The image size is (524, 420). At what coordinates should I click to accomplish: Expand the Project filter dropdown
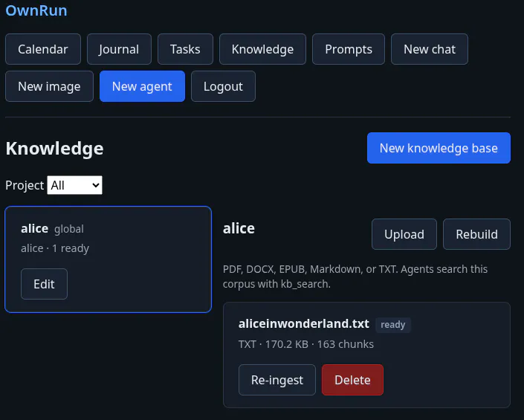[x=74, y=185]
